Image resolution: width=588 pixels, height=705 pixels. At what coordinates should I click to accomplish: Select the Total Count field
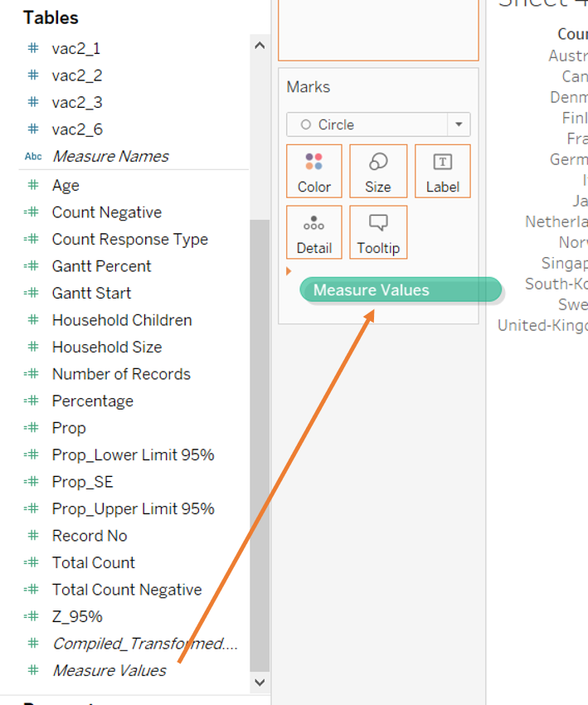pyautogui.click(x=94, y=563)
